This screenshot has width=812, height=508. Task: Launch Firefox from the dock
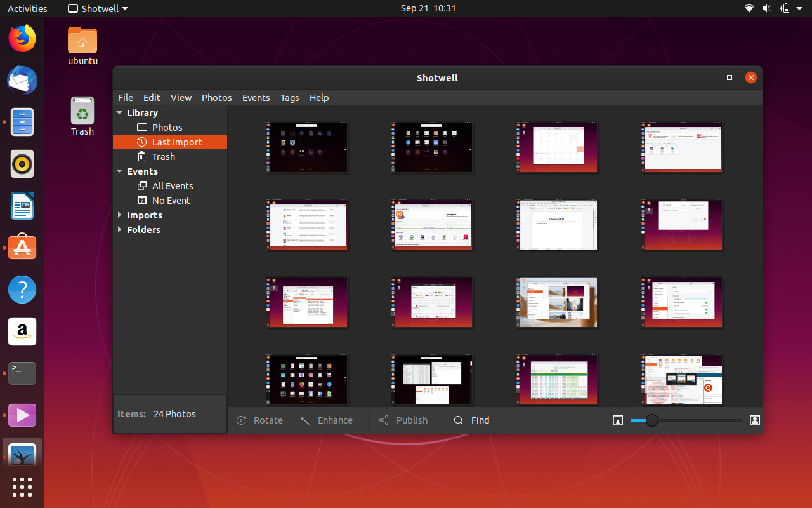click(22, 38)
